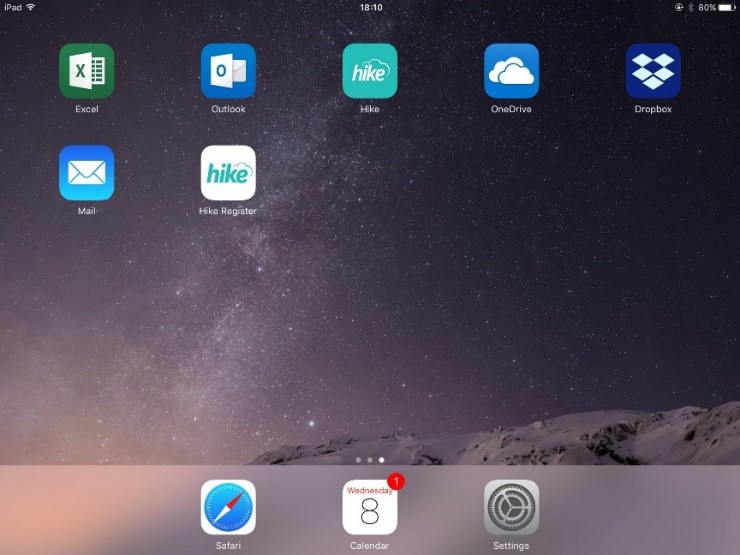Tap the battery indicator icon
740x555 pixels.
pyautogui.click(x=727, y=7)
